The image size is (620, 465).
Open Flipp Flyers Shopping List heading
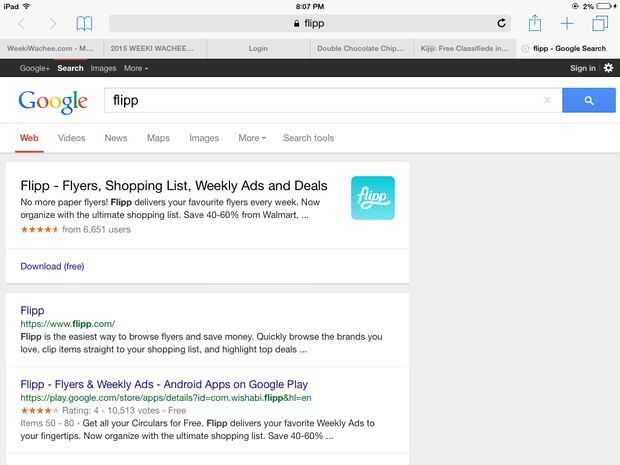point(174,185)
